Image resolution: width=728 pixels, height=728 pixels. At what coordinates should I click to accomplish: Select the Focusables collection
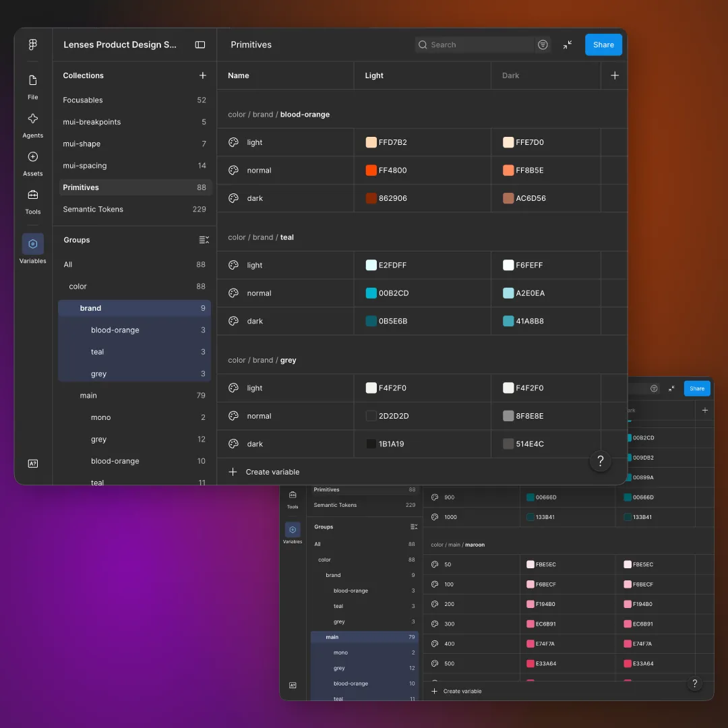click(x=134, y=100)
